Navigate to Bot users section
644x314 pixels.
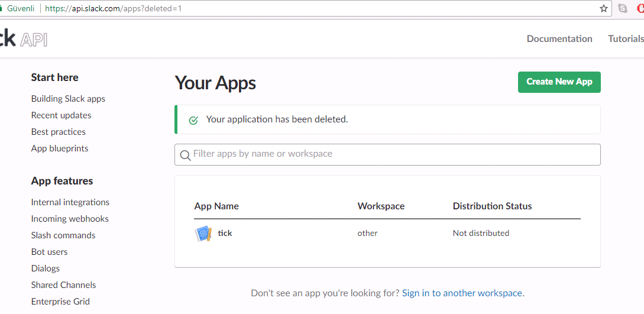[49, 251]
